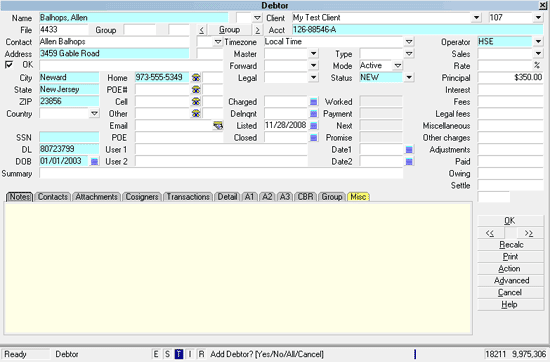
Task: Click the Email send icon
Action: click(218, 126)
